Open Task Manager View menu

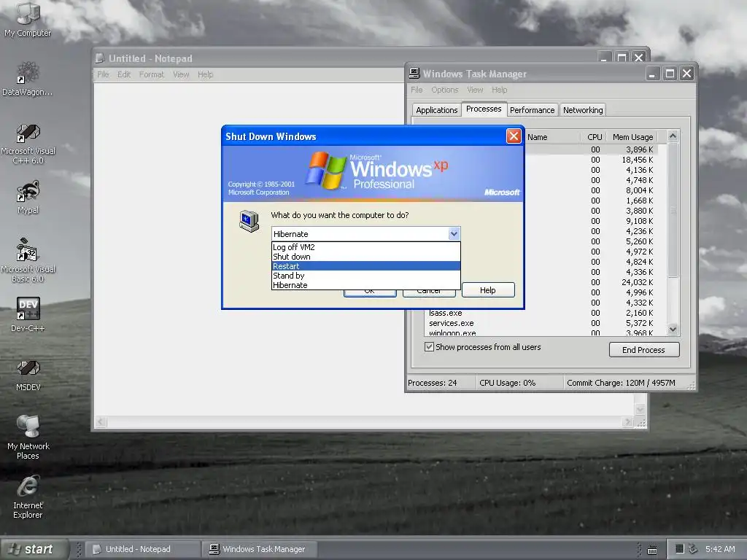pyautogui.click(x=475, y=90)
